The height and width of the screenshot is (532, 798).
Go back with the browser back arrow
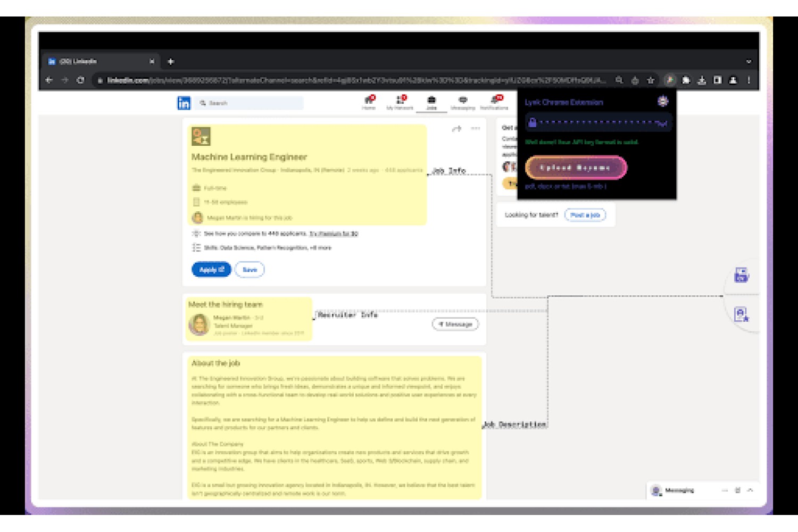(49, 80)
